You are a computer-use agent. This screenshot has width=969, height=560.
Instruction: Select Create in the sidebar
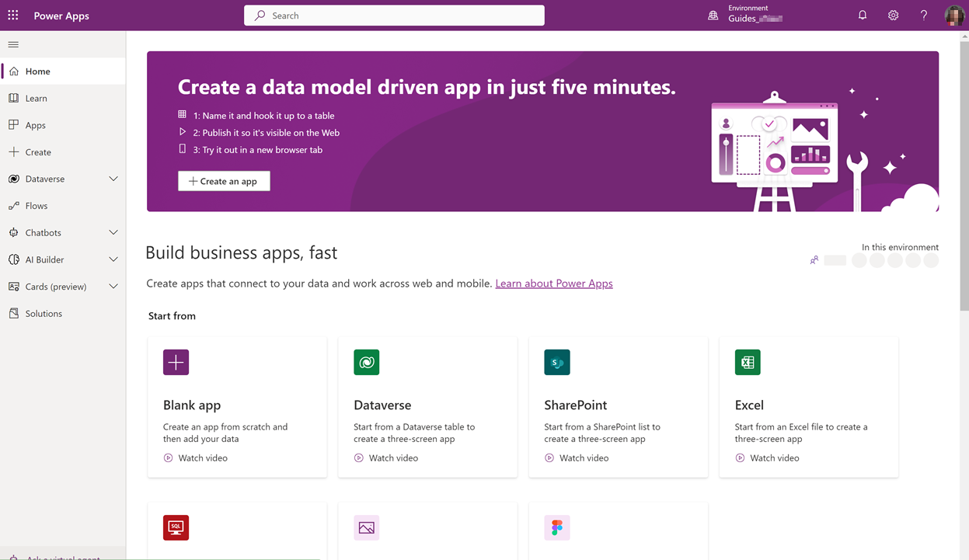[x=63, y=152]
